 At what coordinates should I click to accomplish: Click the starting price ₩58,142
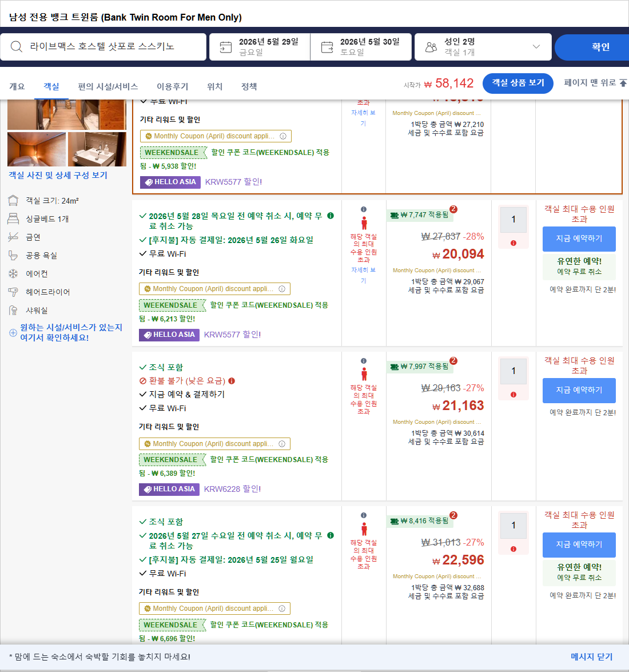[x=449, y=83]
